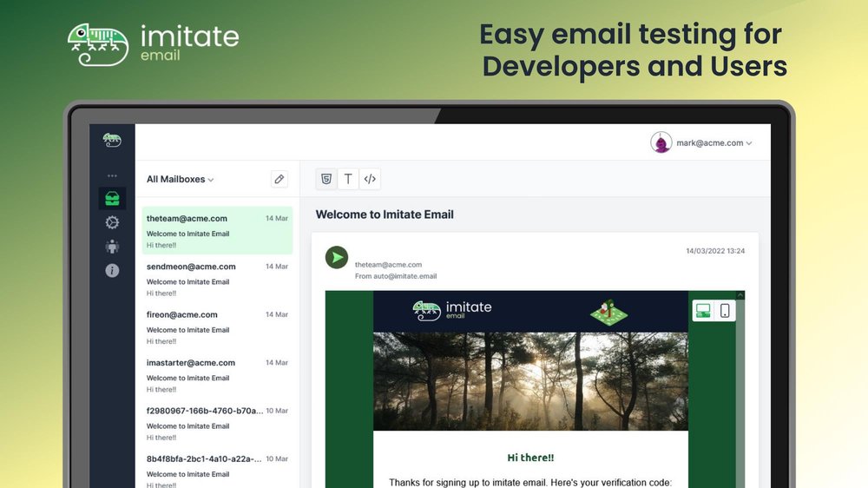Image resolution: width=868 pixels, height=488 pixels.
Task: Expand the sidebar three-dots menu
Action: pos(112,175)
